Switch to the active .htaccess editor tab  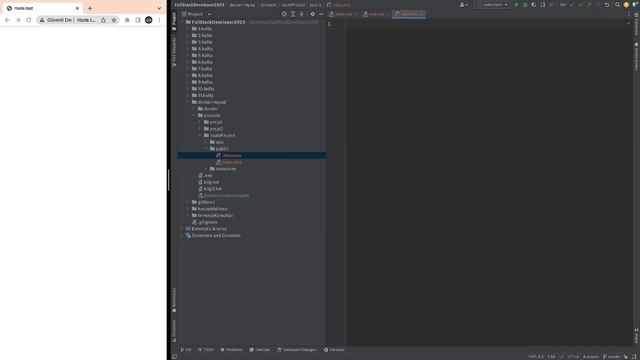pos(409,14)
